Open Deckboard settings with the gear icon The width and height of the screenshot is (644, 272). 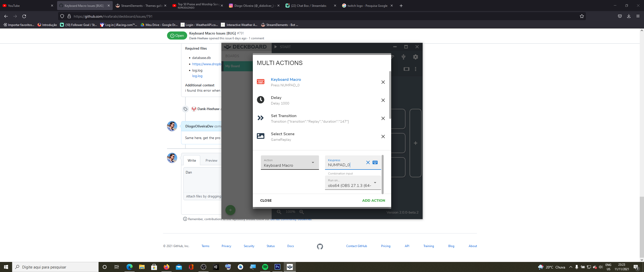pos(416,57)
